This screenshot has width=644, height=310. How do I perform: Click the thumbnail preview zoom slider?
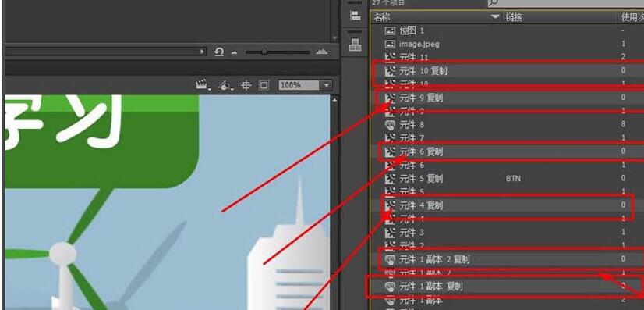pyautogui.click(x=278, y=52)
